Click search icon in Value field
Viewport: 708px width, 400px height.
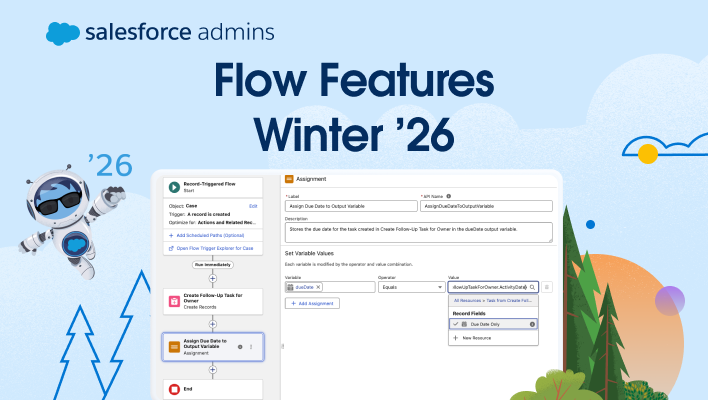[532, 287]
